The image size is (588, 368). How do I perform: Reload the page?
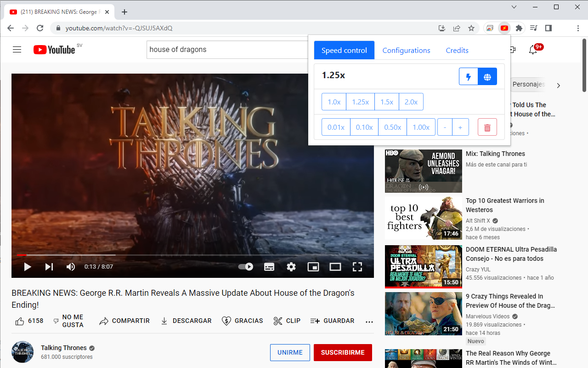click(40, 28)
